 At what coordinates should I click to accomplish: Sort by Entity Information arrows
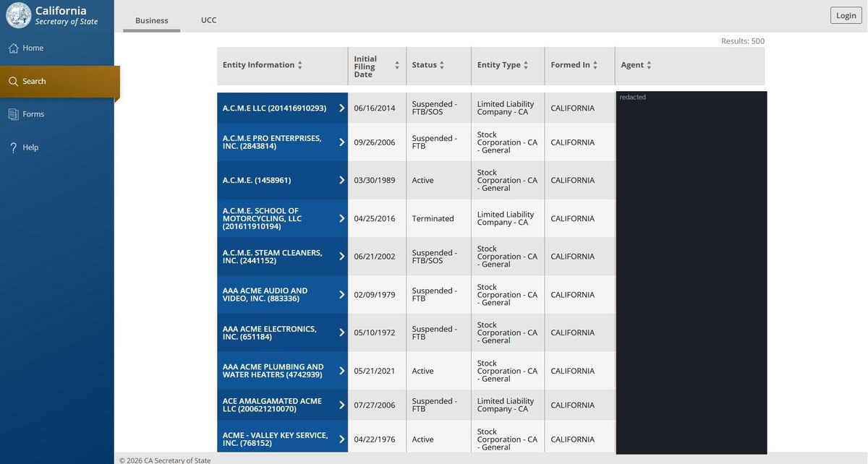coord(300,65)
